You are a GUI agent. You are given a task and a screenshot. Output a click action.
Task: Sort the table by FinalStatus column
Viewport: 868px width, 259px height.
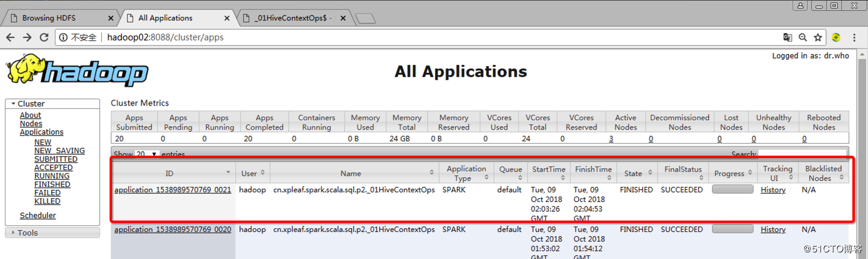[683, 173]
